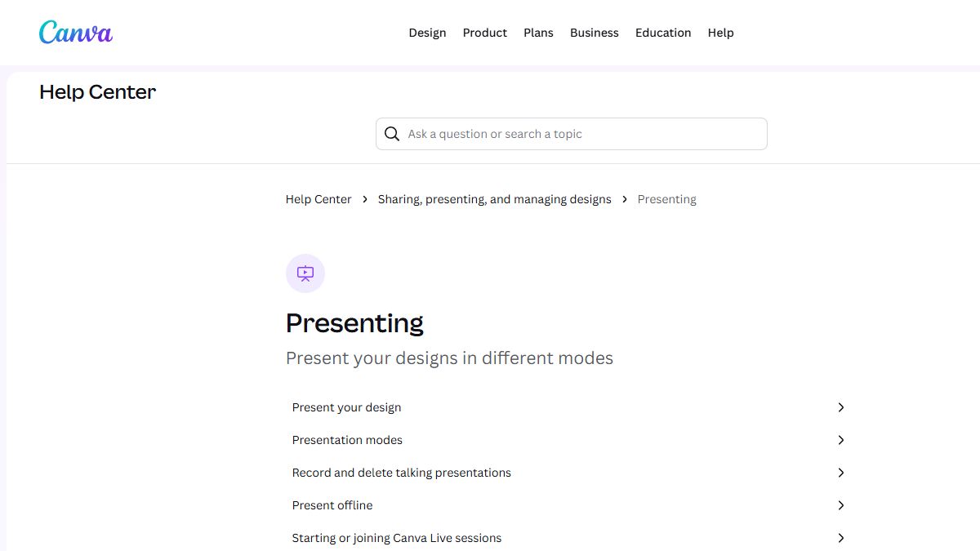Open the Education menu
Viewport: 980px width, 551px height.
(663, 33)
